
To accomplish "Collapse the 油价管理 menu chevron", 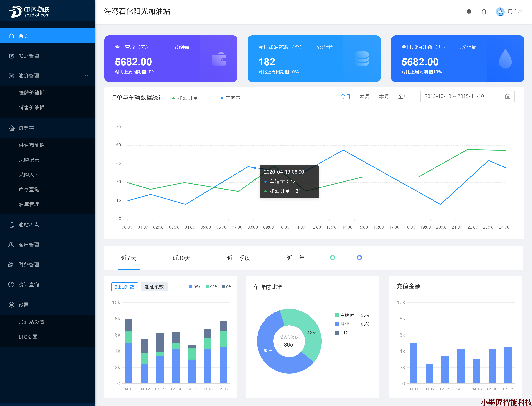I will point(86,76).
